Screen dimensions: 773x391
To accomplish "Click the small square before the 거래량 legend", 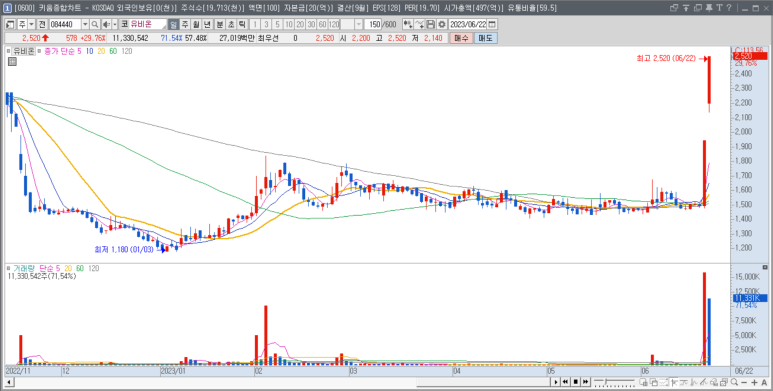I will point(8,268).
